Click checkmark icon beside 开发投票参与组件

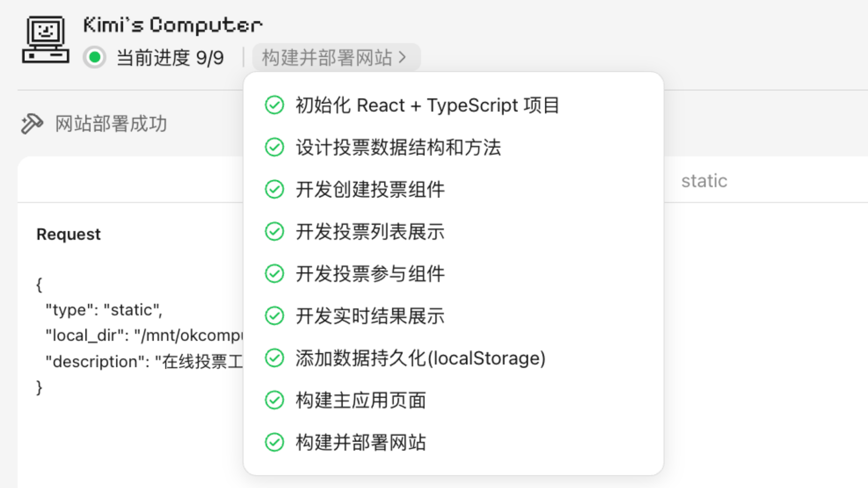point(274,273)
